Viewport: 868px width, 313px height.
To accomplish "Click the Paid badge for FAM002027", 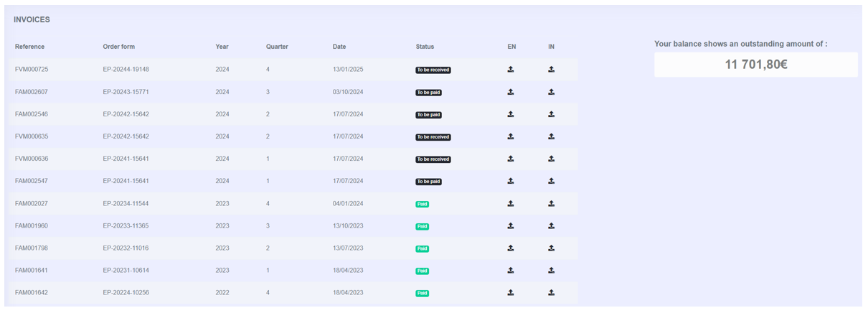I will click(422, 205).
